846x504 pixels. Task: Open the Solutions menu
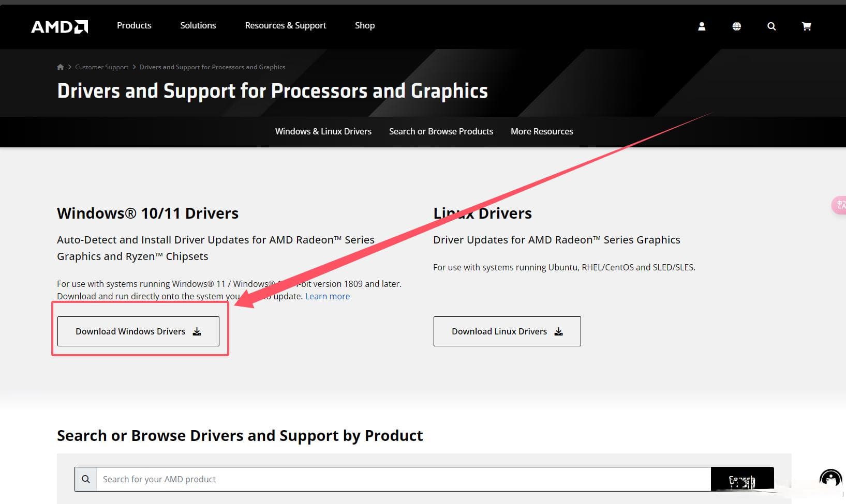(198, 25)
